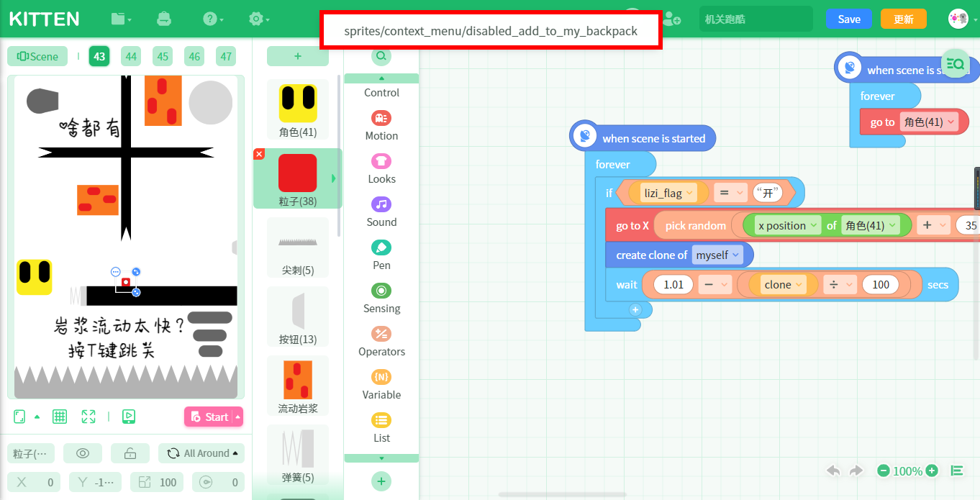Open the Motion block category

[x=381, y=125]
